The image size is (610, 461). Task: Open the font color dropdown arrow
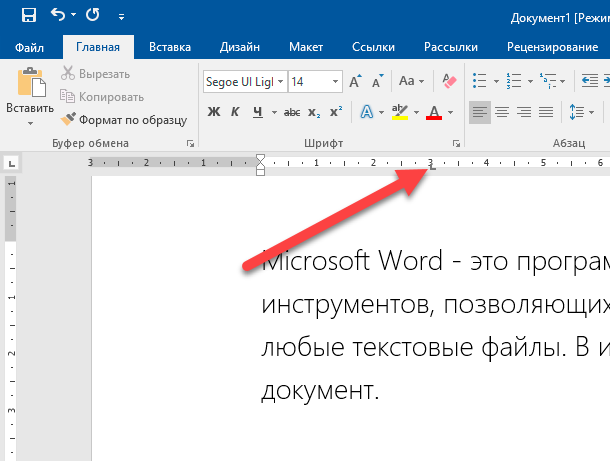(x=450, y=112)
